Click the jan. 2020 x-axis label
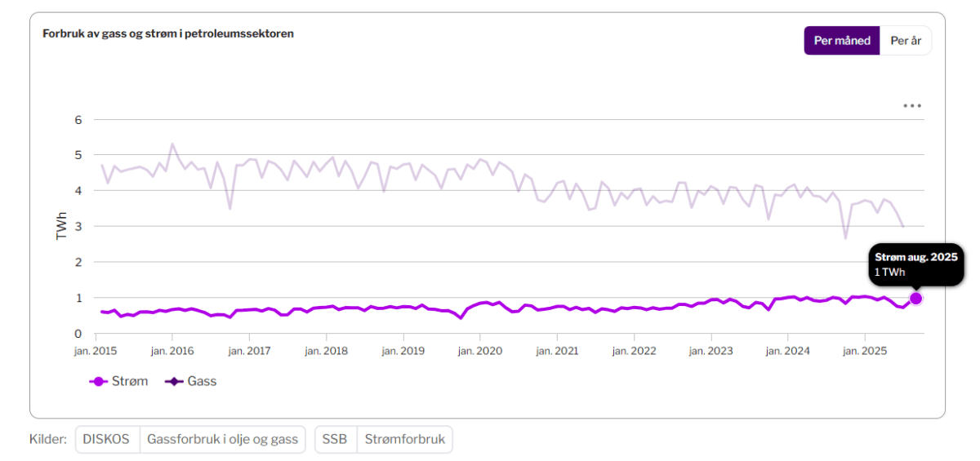 click(479, 351)
